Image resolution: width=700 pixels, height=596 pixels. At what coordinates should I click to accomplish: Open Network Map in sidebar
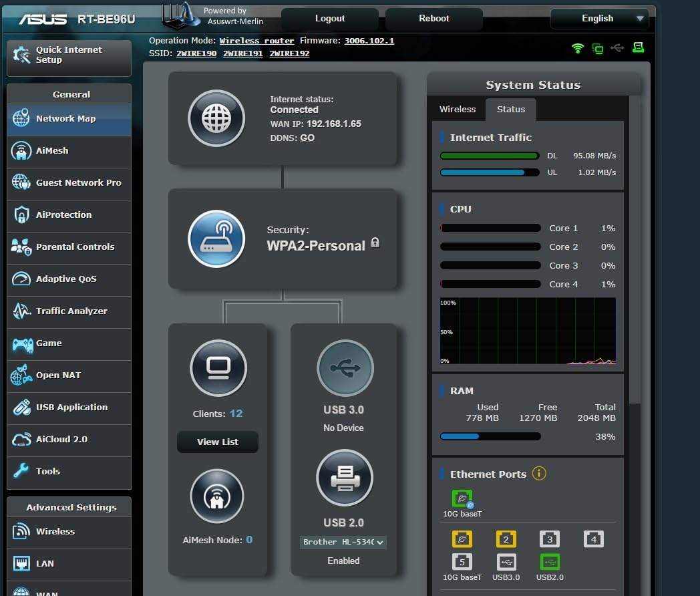tap(69, 119)
